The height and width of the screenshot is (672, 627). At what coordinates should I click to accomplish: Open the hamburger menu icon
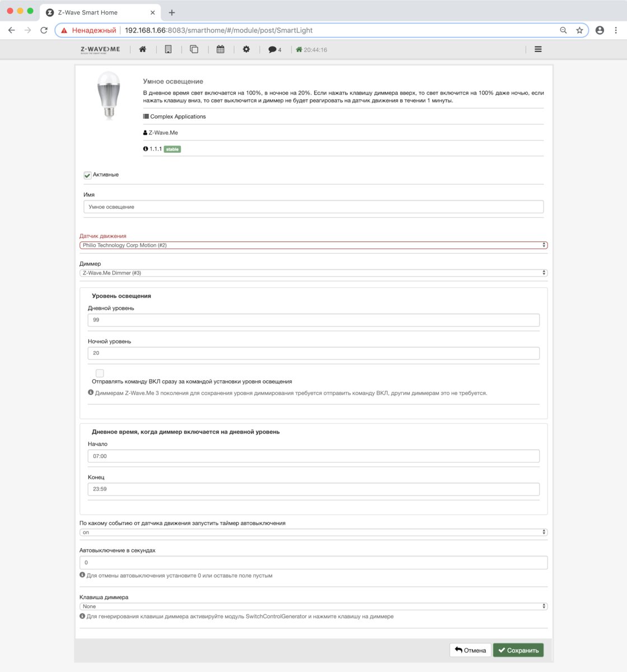538,49
